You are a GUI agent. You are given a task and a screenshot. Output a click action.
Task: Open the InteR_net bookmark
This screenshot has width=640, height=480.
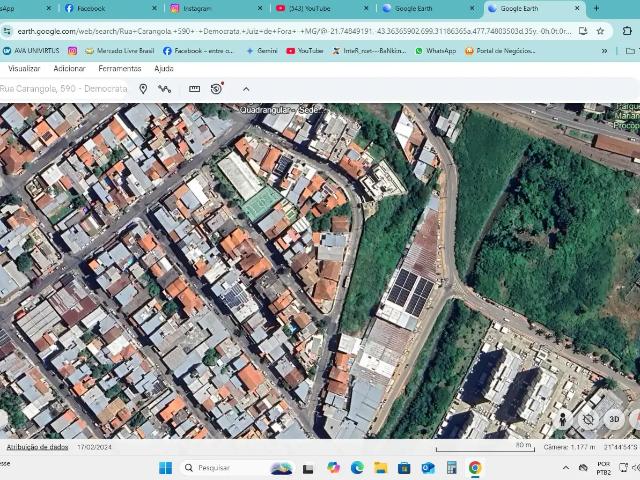[369, 51]
